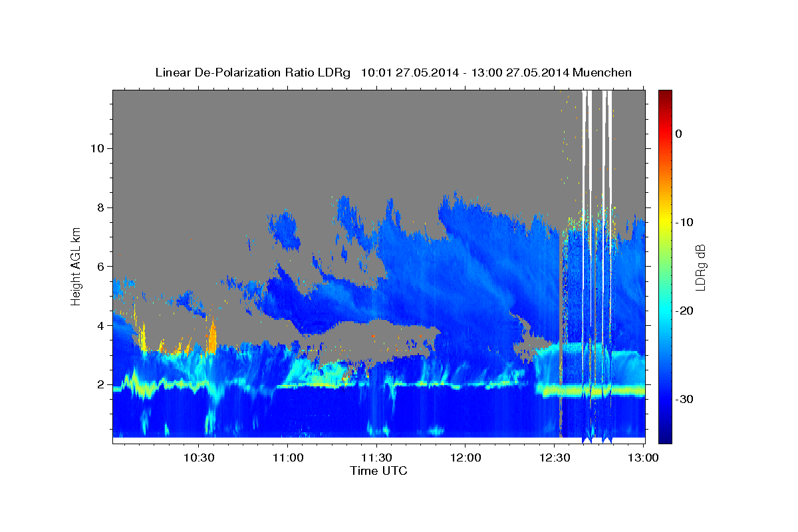Click the 'LDRg dB' colorbar title
Image resolution: width=798 pixels, height=532 pixels.
pyautogui.click(x=700, y=266)
